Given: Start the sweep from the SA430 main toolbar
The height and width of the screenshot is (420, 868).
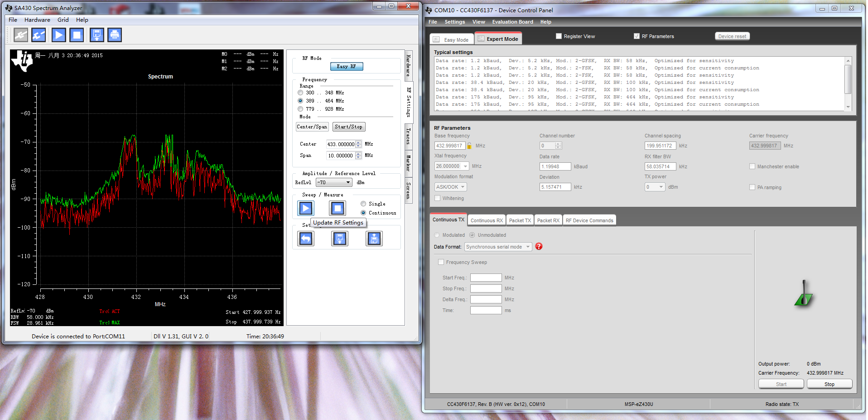Looking at the screenshot, I should (58, 35).
